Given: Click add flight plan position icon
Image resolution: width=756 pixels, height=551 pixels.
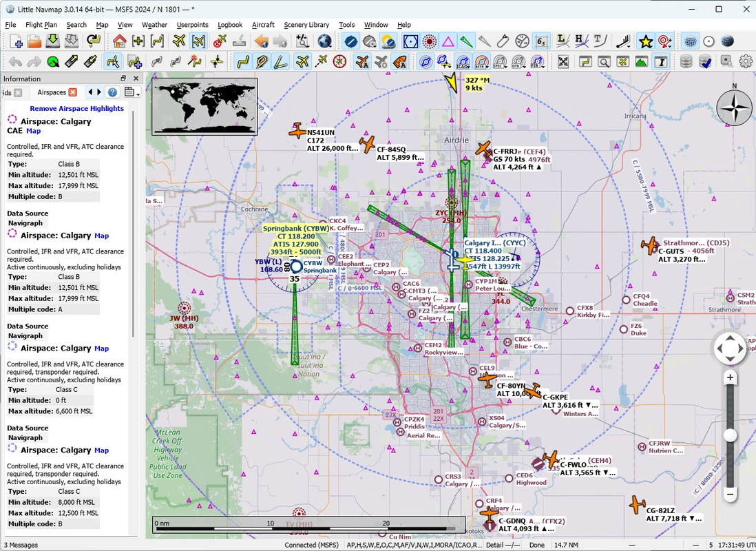Looking at the screenshot, I should 134,62.
